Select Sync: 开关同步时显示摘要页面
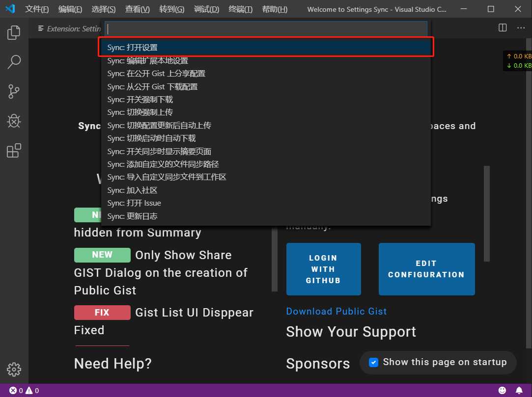 [266, 152]
